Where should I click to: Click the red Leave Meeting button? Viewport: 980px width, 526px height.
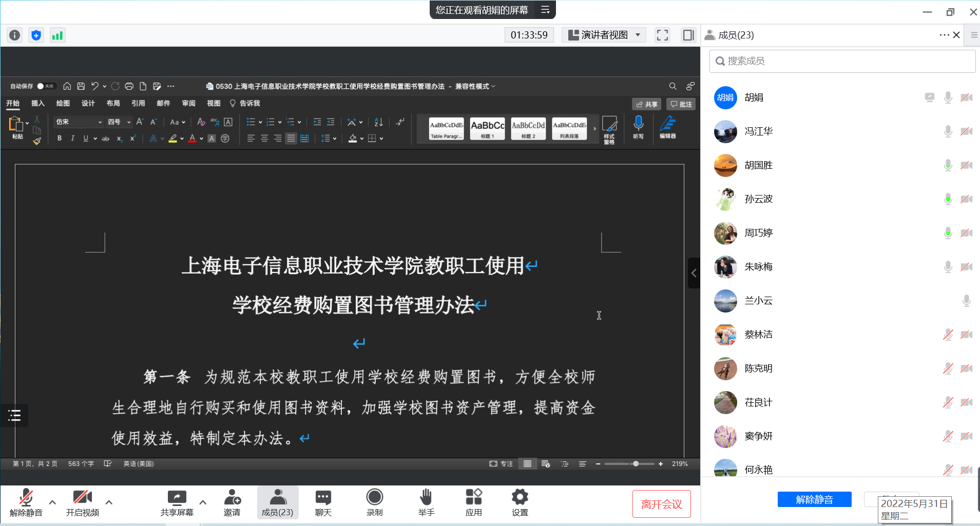coord(661,504)
